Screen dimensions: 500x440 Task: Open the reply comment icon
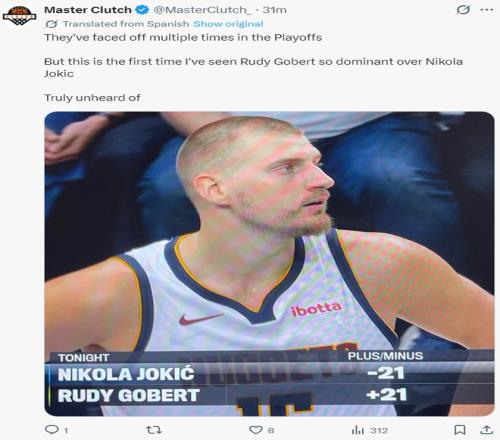click(x=52, y=430)
